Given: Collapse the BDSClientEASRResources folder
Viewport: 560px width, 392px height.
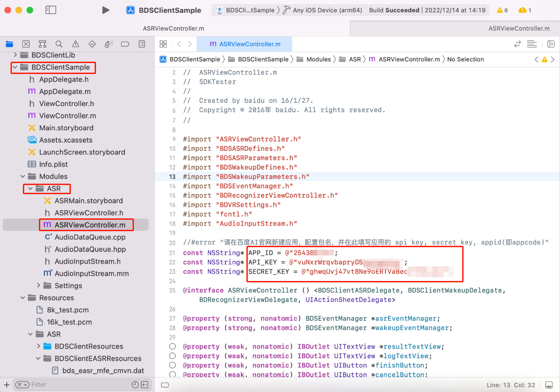Looking at the screenshot, I should (x=38, y=359).
